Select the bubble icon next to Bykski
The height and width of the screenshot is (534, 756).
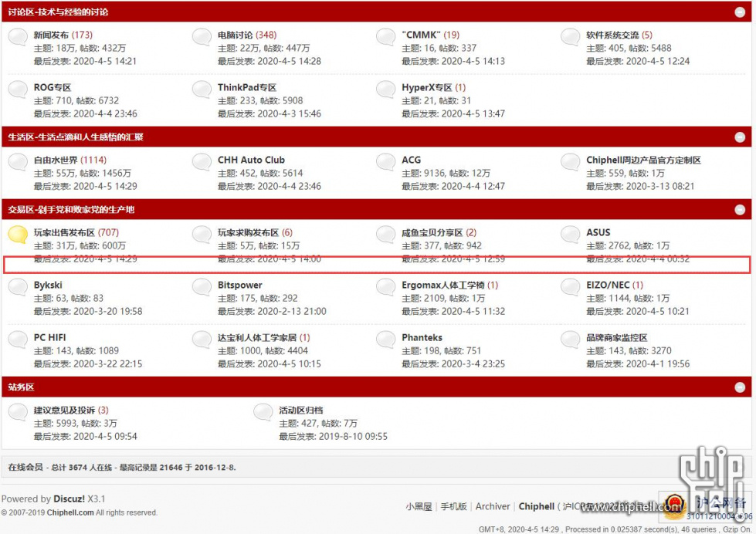click(x=18, y=287)
